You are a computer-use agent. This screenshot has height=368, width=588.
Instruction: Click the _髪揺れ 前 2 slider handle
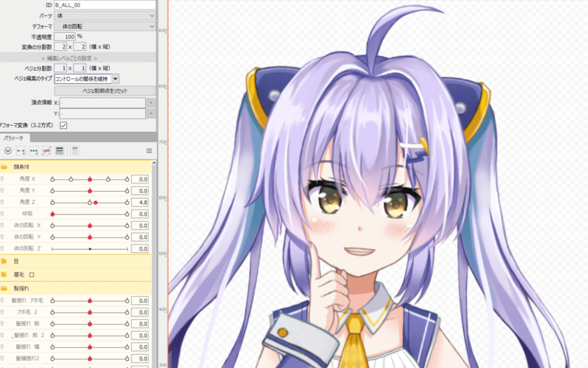pos(90,335)
